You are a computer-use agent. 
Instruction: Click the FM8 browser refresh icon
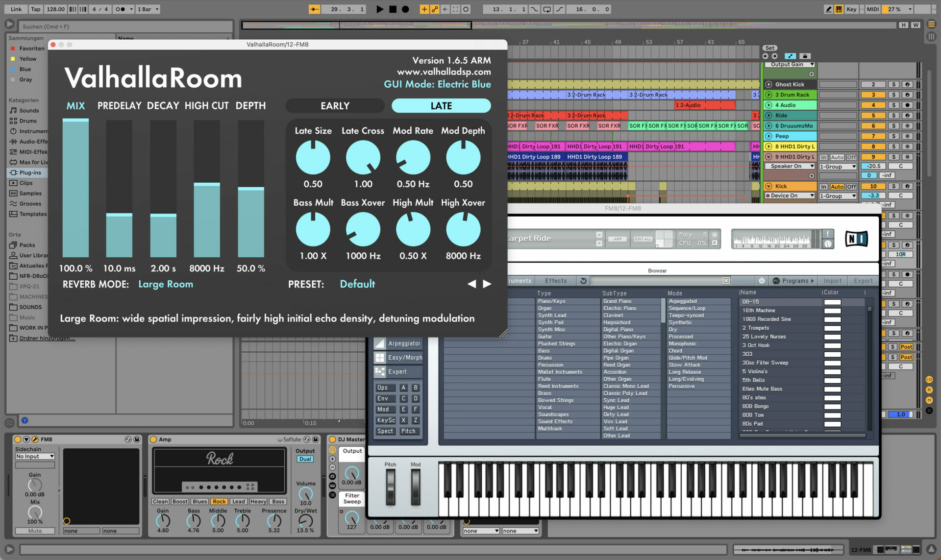(x=583, y=281)
